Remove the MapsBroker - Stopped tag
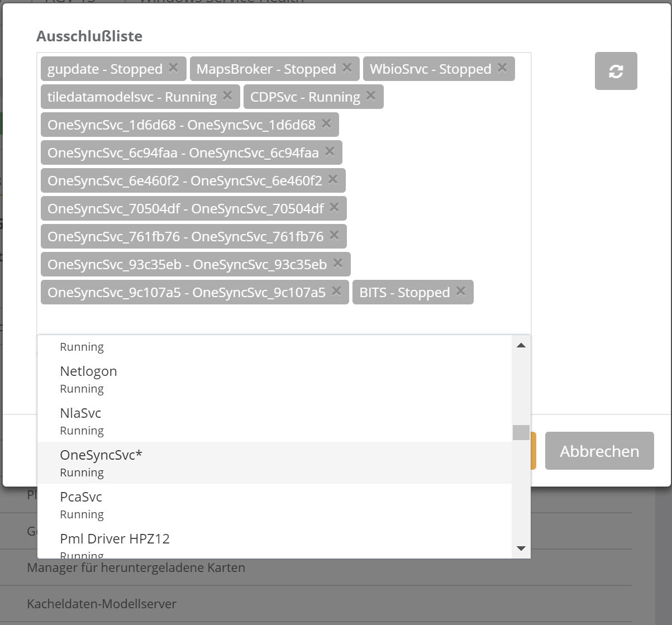Image resolution: width=672 pixels, height=625 pixels. (x=347, y=68)
